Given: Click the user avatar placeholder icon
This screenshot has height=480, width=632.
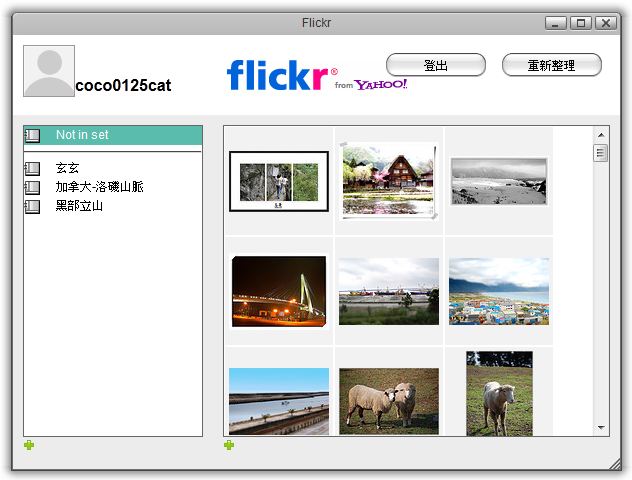Looking at the screenshot, I should point(49,71).
